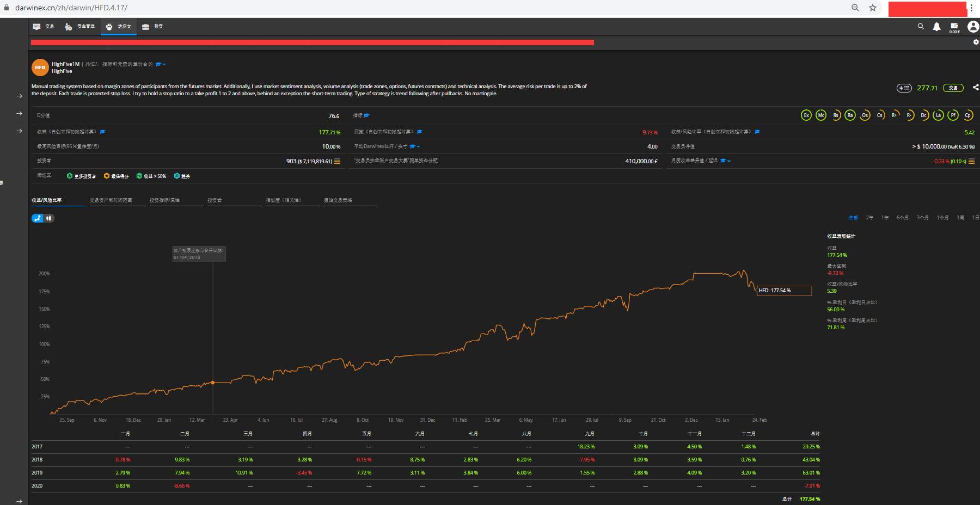This screenshot has height=505, width=980.
Task: Open the La attribute badge
Action: click(938, 115)
